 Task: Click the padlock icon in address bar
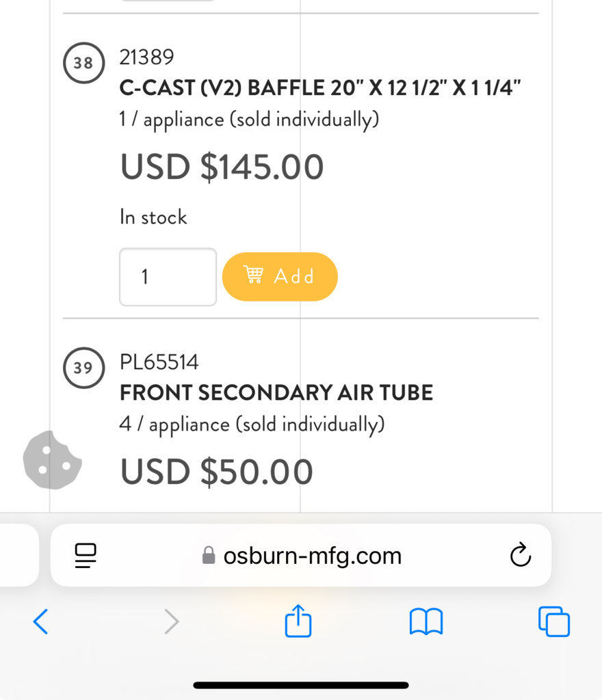208,555
